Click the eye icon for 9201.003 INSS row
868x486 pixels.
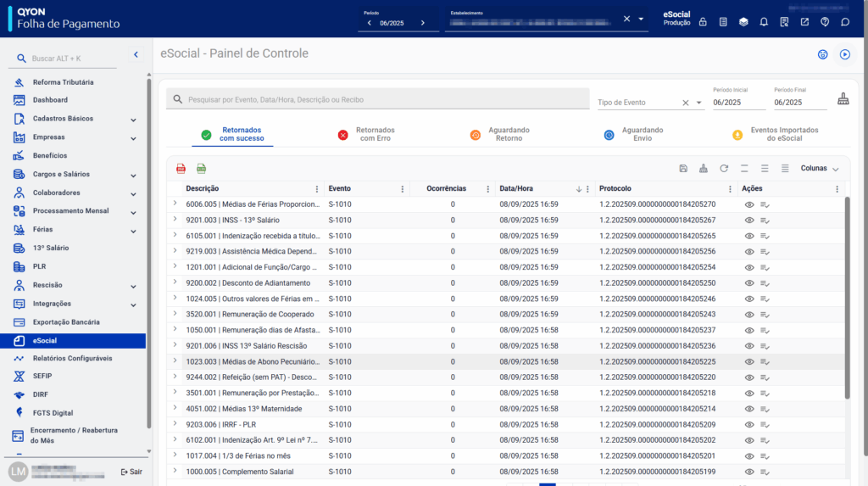[748, 221]
